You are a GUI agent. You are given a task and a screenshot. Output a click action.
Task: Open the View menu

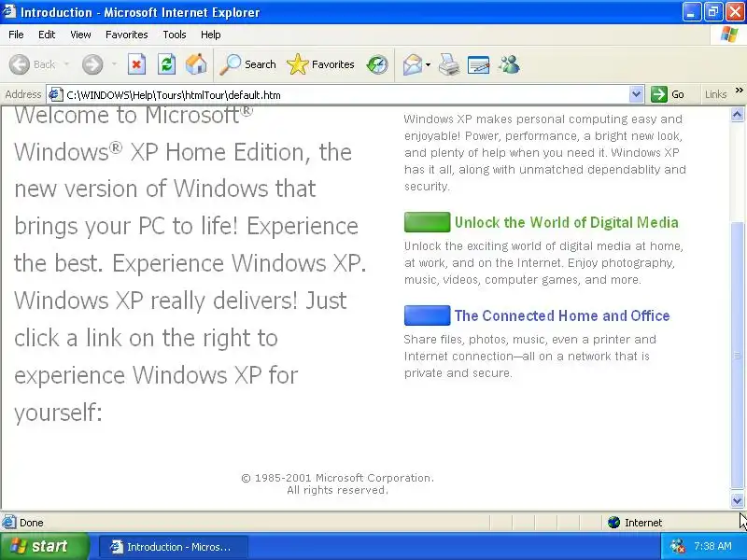[80, 35]
